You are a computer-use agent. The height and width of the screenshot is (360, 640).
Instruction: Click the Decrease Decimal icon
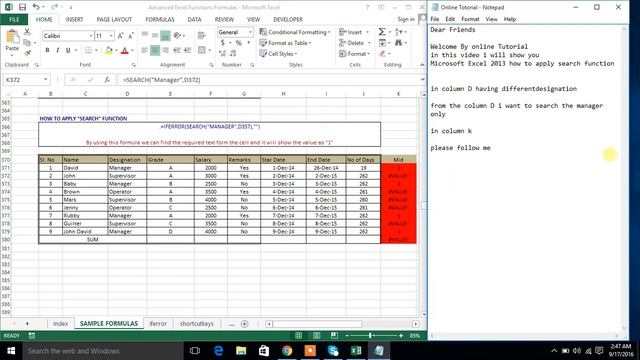click(x=233, y=53)
